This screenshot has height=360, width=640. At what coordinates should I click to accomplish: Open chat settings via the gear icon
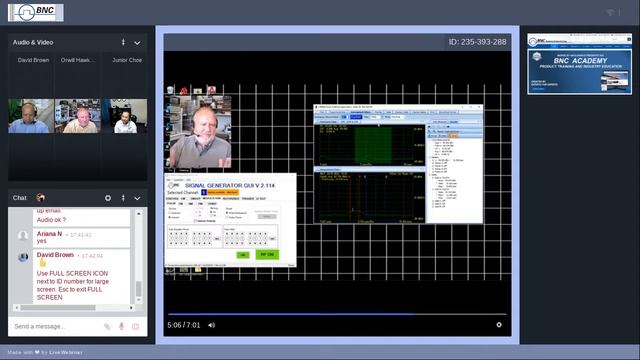pyautogui.click(x=108, y=198)
